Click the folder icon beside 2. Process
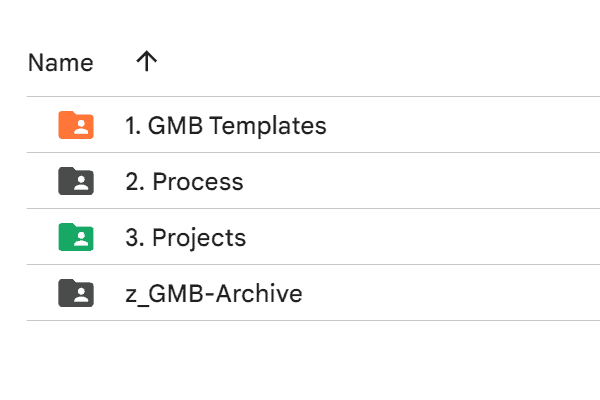The width and height of the screenshot is (600, 400). 76,181
